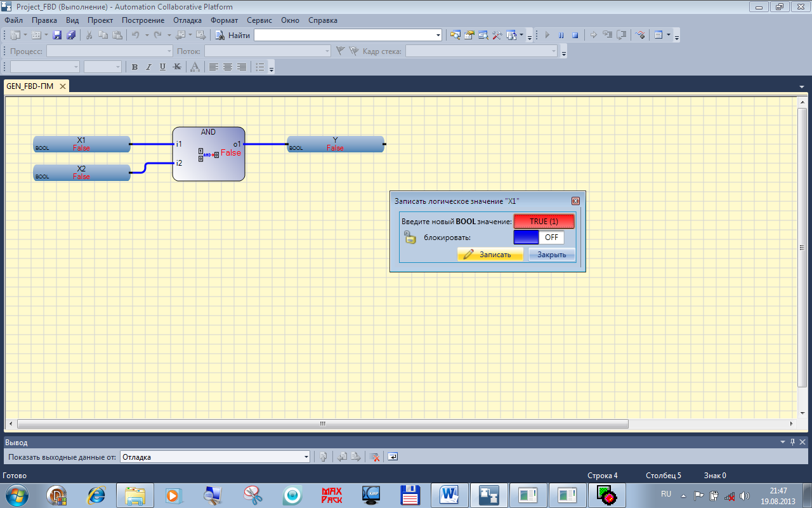This screenshot has height=508, width=812.
Task: Click the Закрыть button
Action: pos(552,255)
